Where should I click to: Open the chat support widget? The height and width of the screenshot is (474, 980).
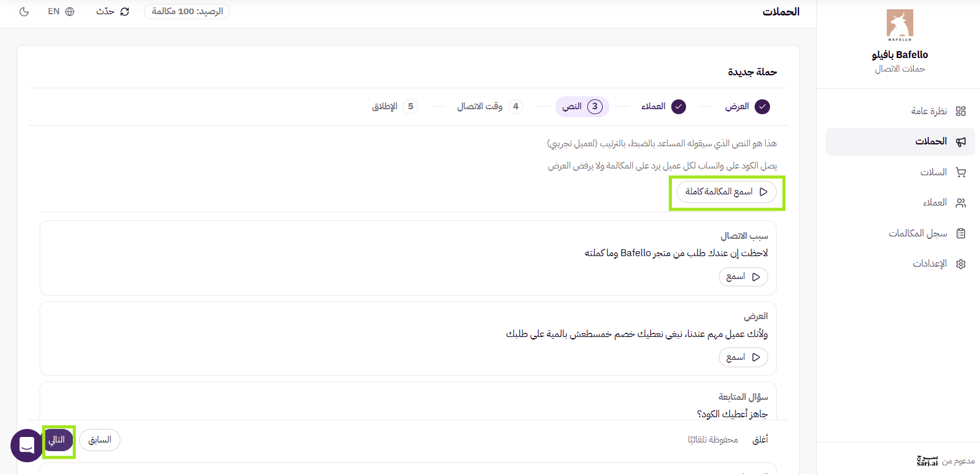(x=27, y=445)
